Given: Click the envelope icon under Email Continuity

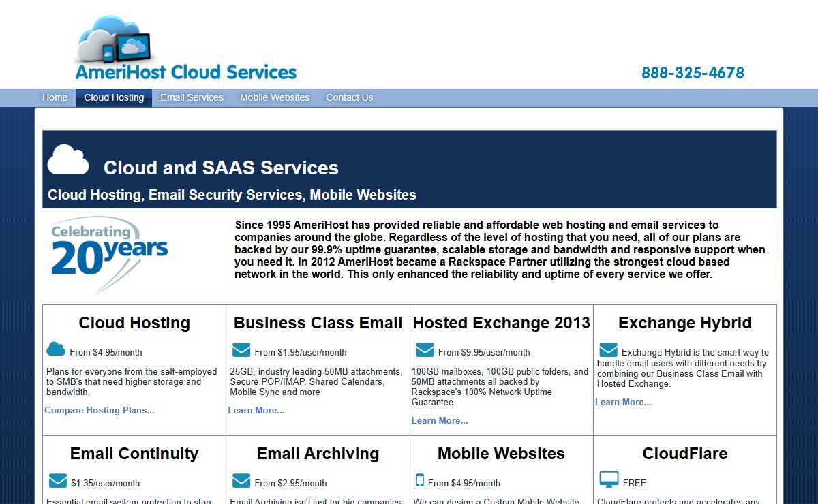Looking at the screenshot, I should (x=58, y=481).
